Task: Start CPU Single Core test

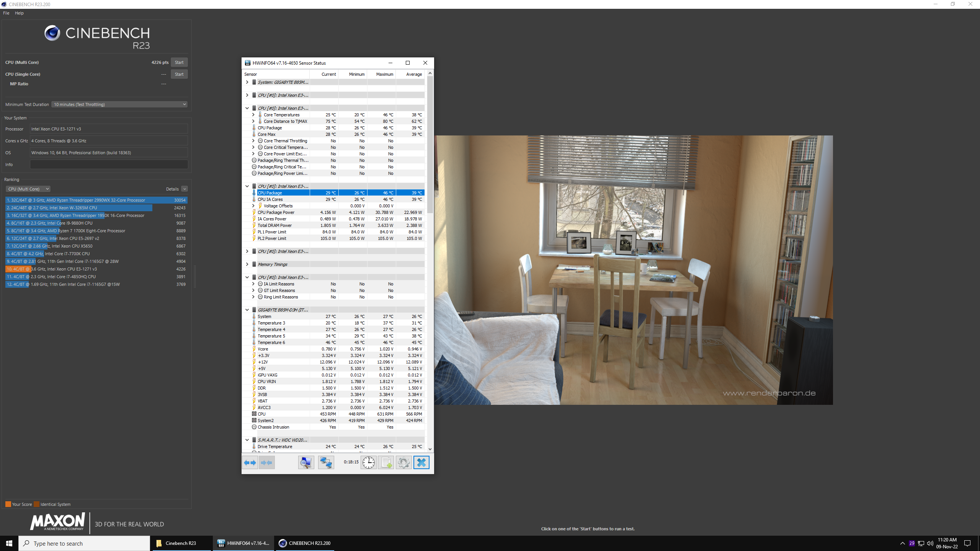Action: (179, 74)
